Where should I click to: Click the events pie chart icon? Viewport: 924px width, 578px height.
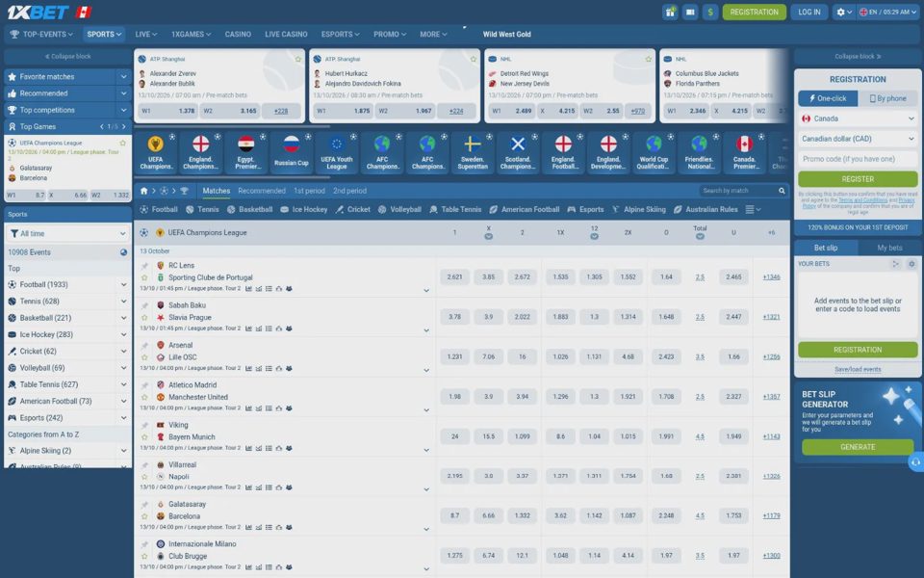(124, 251)
